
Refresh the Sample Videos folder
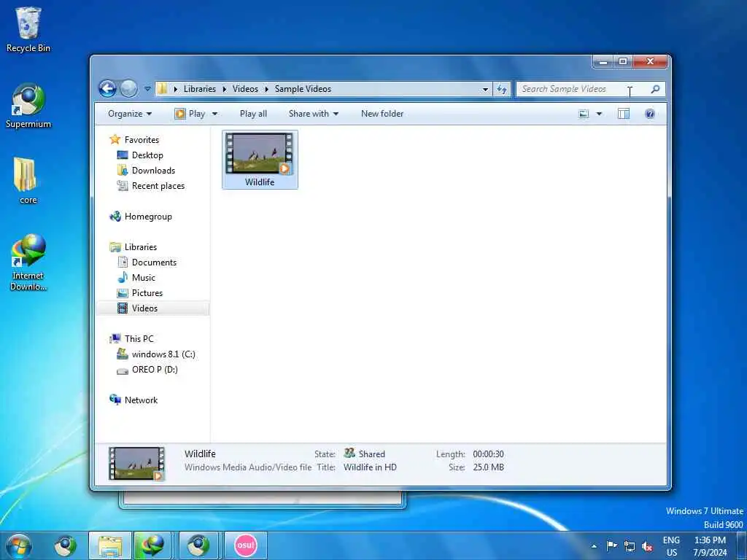[502, 89]
